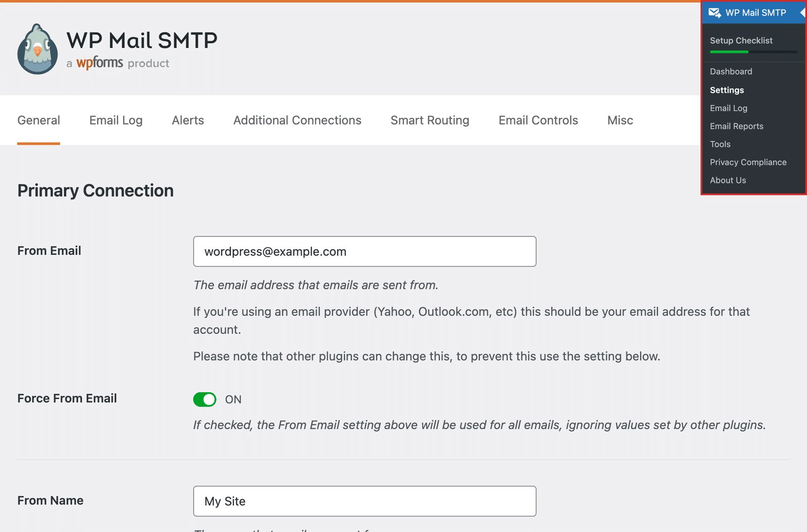The image size is (807, 532).
Task: Select the Smart Routing tab
Action: click(x=430, y=120)
